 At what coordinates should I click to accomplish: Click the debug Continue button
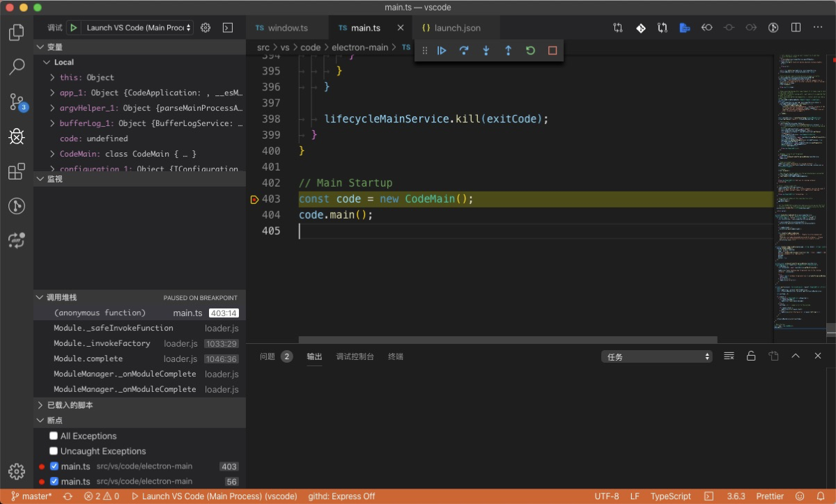coord(442,51)
